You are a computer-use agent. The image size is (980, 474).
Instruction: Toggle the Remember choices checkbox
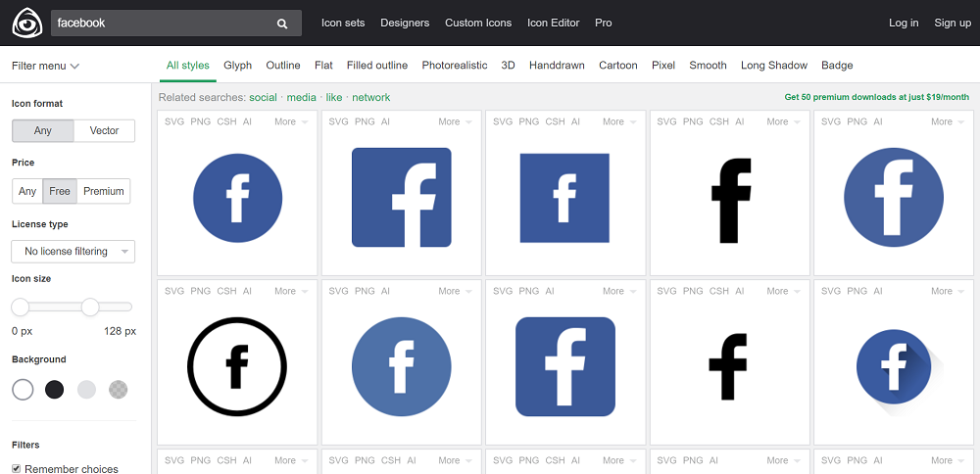(17, 468)
